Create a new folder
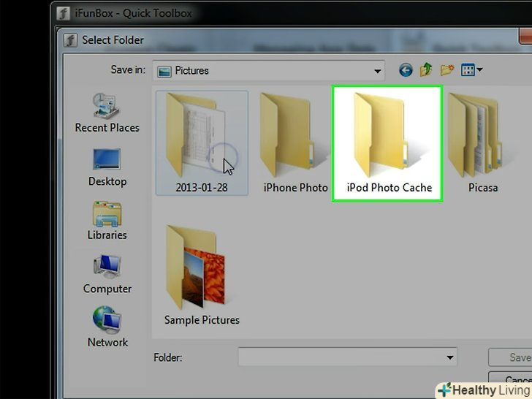Screen dimensions: 532x399 click(x=446, y=70)
